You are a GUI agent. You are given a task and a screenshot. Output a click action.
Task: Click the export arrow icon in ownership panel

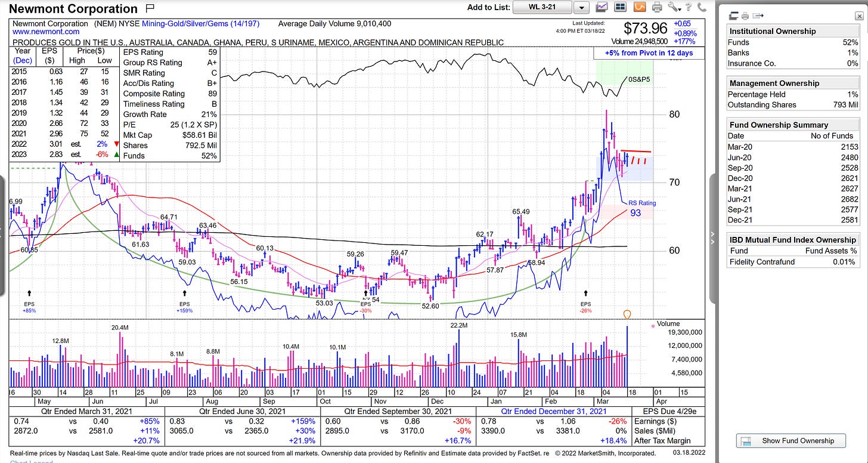click(x=759, y=16)
